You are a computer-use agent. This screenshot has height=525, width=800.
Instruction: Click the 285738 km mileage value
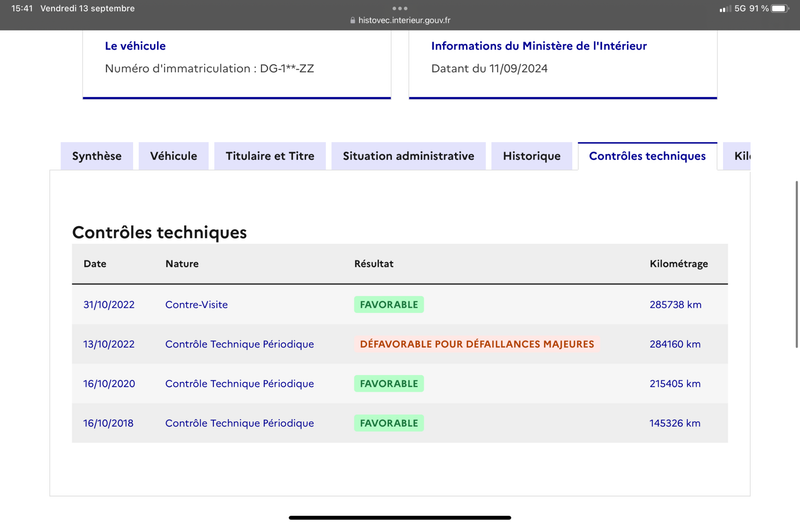[x=676, y=305]
